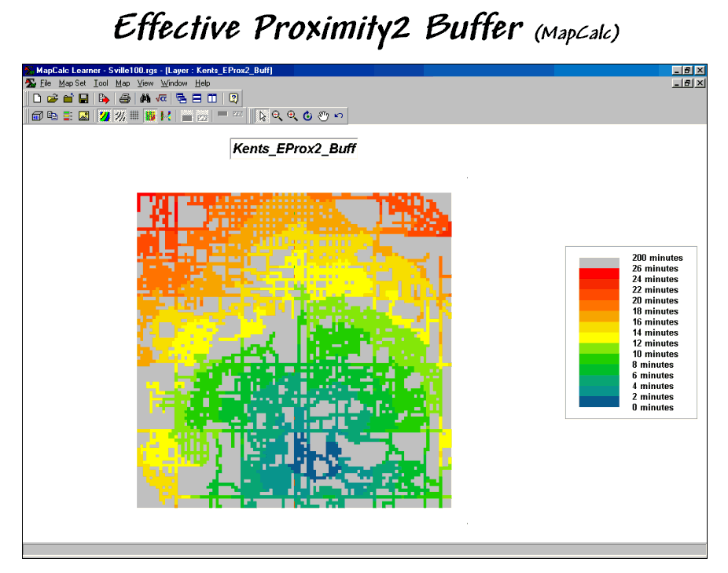
Task: Expand the Help menu
Action: pos(203,83)
